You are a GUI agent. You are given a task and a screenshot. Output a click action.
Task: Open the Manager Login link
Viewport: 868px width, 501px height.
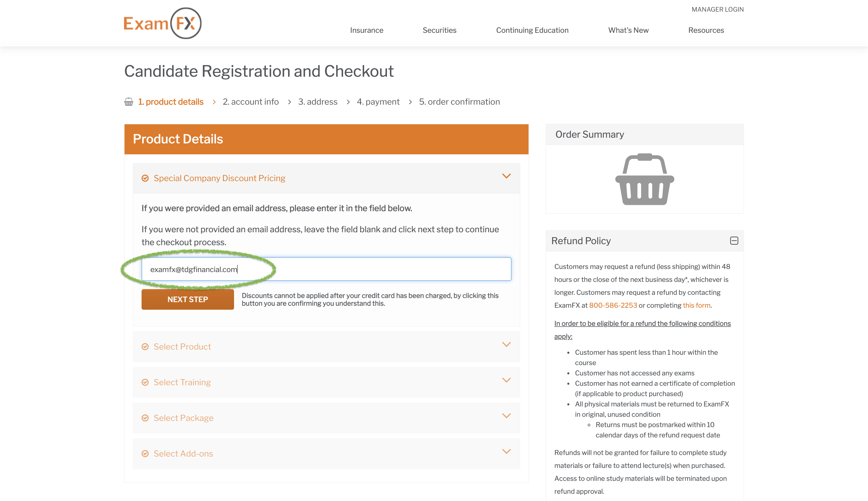coord(717,9)
